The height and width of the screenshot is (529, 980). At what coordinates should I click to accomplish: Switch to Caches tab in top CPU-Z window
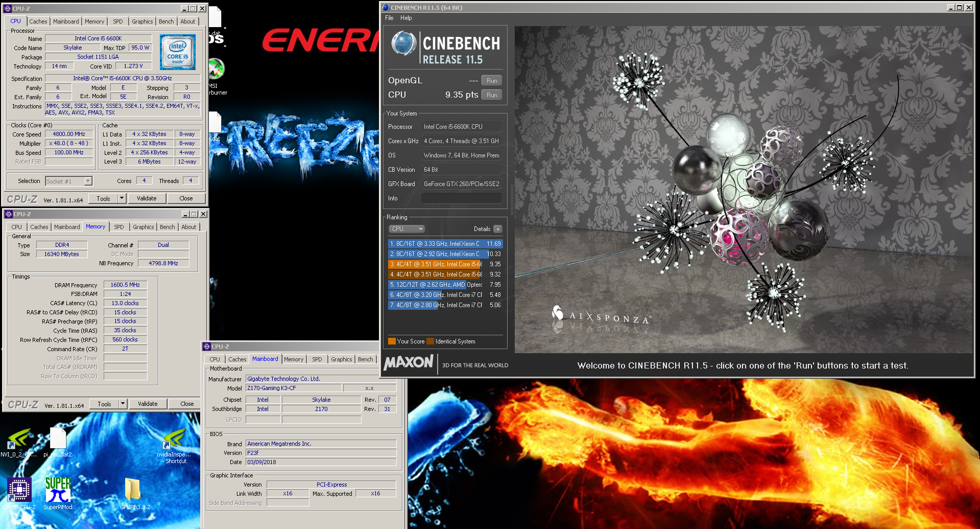coord(38,21)
